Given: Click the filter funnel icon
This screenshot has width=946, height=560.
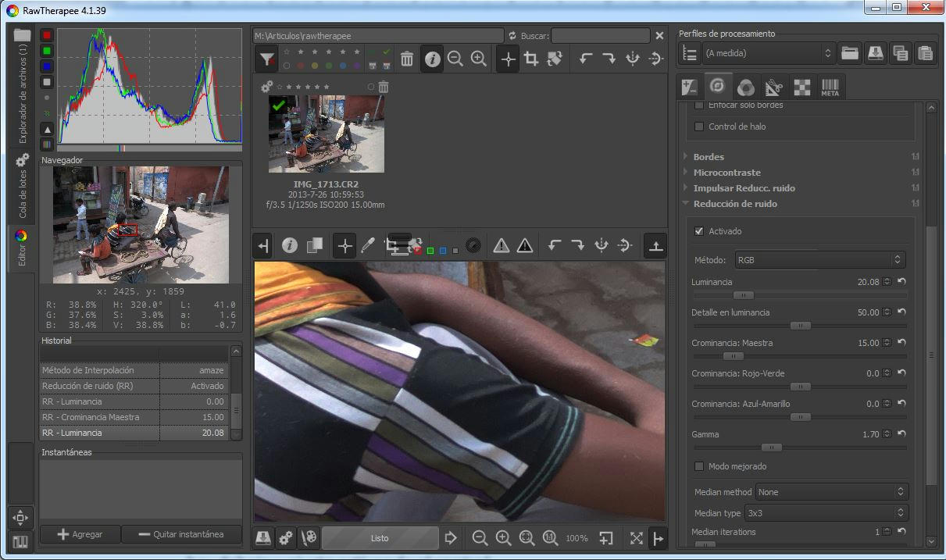Looking at the screenshot, I should [x=267, y=59].
